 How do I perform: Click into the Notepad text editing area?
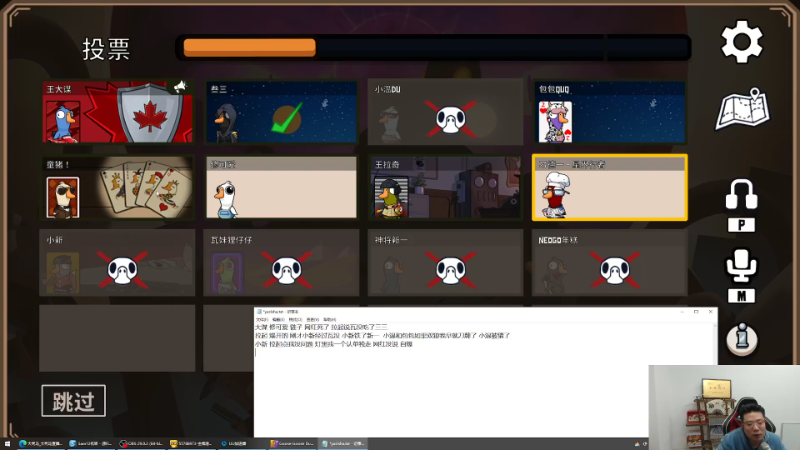tap(485, 380)
